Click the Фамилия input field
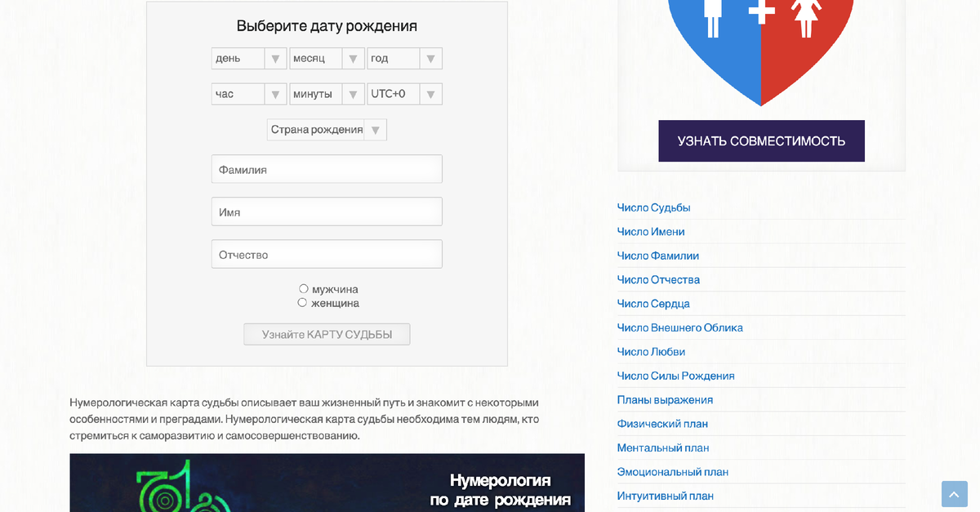980x512 pixels. tap(327, 169)
